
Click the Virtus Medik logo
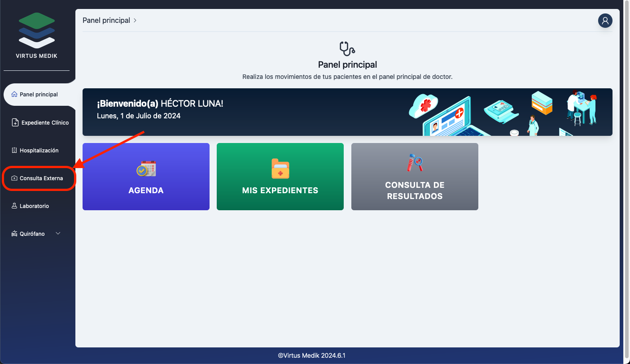pyautogui.click(x=37, y=31)
